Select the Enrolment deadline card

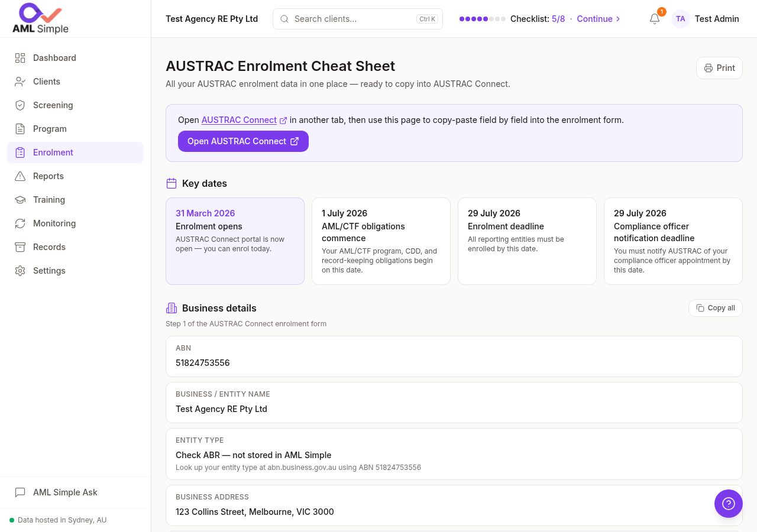coord(527,241)
